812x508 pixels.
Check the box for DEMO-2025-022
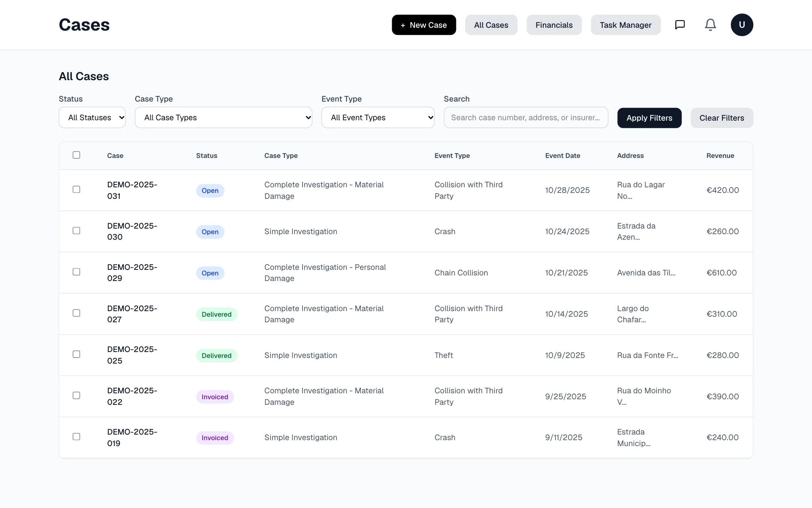77,396
